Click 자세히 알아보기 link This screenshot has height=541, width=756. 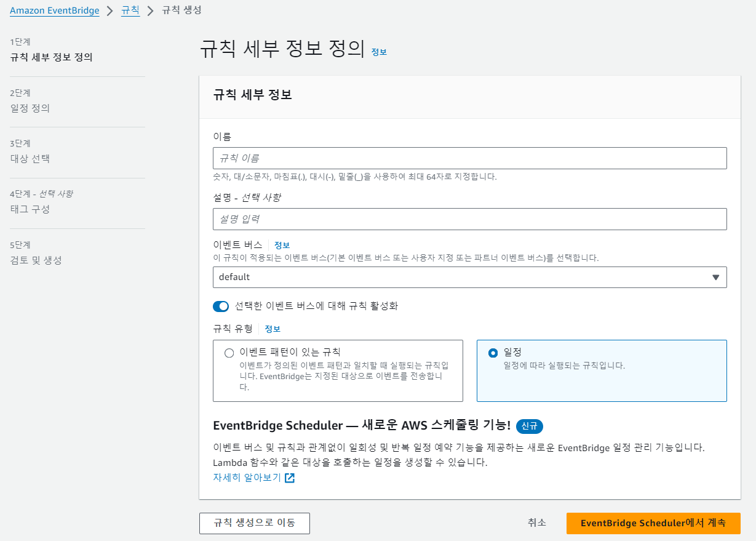pos(247,478)
